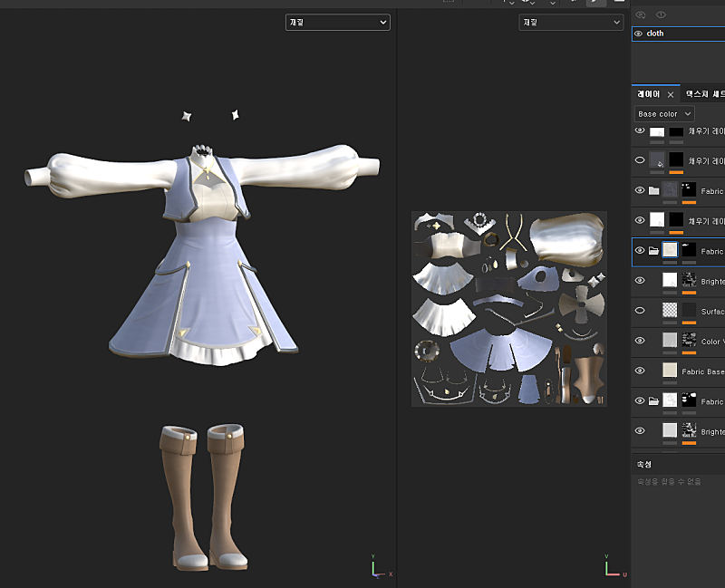This screenshot has width=725, height=588.
Task: Click the Fabric Base layer beige color thumbnail
Action: click(x=670, y=371)
